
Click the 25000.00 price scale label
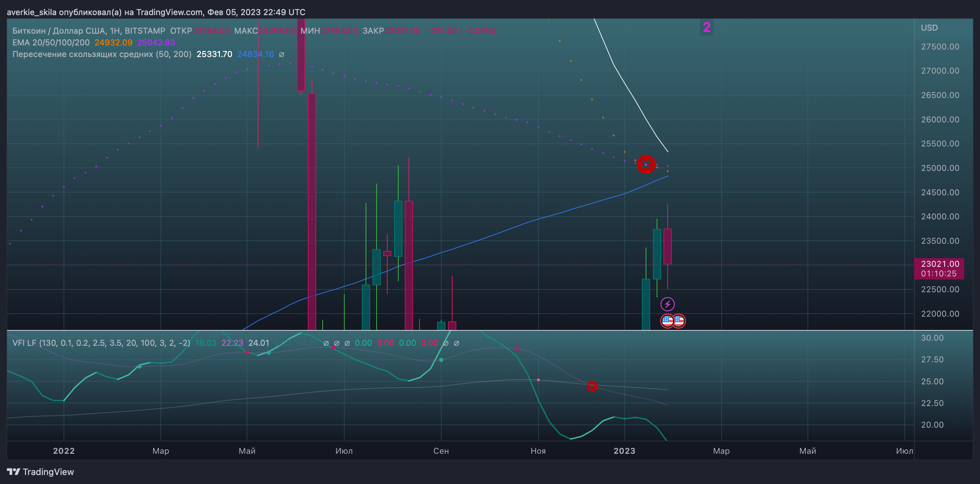[940, 168]
